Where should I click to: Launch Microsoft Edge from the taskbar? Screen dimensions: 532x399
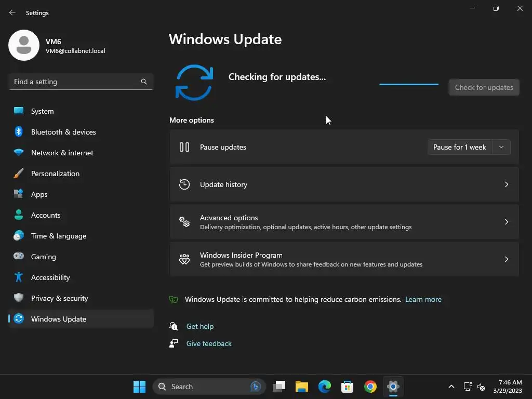tap(325, 387)
